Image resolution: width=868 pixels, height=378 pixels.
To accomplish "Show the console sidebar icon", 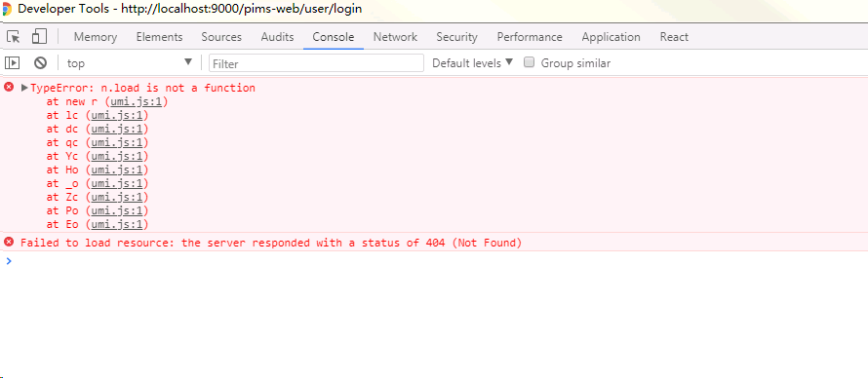I will [x=12, y=63].
